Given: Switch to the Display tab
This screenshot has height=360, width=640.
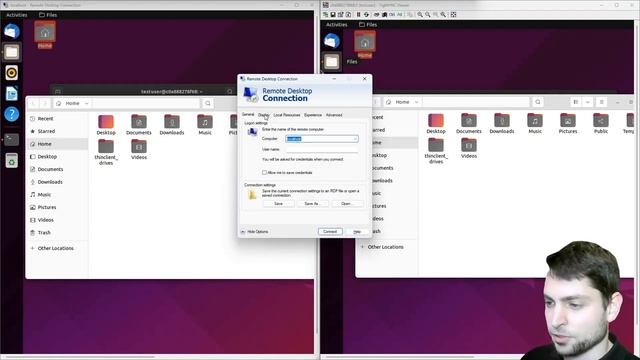Looking at the screenshot, I should pos(264,115).
